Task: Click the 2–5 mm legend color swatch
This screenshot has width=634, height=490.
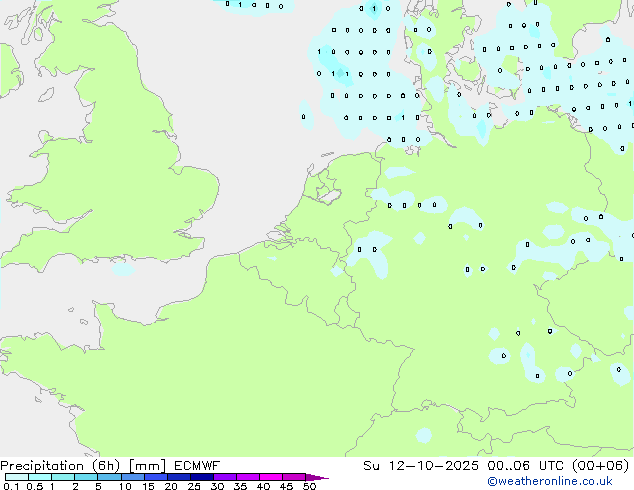Action: point(86,477)
